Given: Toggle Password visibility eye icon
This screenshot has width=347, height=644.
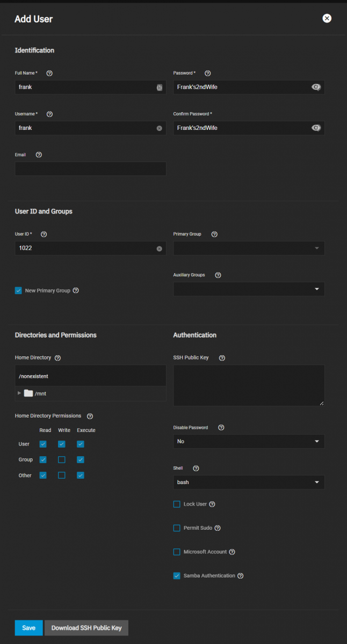Looking at the screenshot, I should [316, 87].
